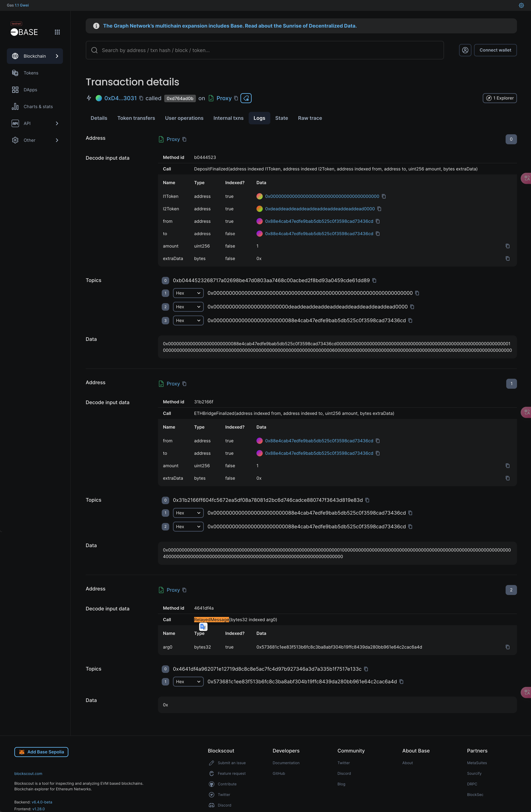The image size is (531, 812).
Task: Click the Google Translate popup icon
Action: click(x=203, y=627)
